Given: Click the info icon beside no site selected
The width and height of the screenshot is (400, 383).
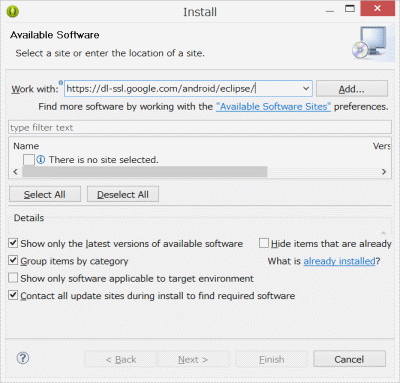Looking at the screenshot, I should point(41,160).
